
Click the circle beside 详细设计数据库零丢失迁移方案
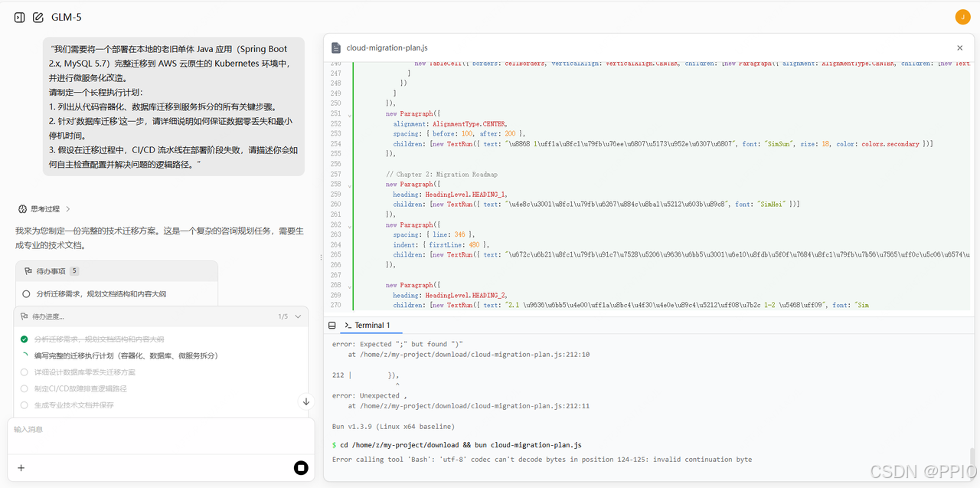24,372
